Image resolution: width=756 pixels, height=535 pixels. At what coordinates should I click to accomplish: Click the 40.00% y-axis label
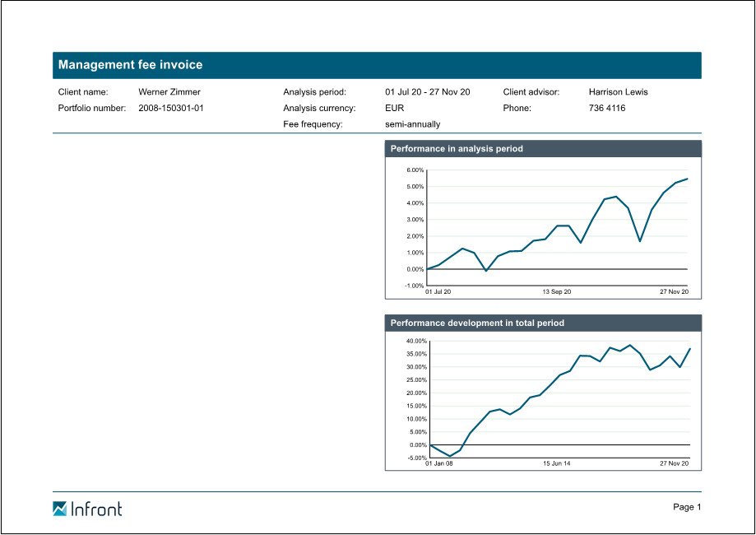tap(416, 341)
